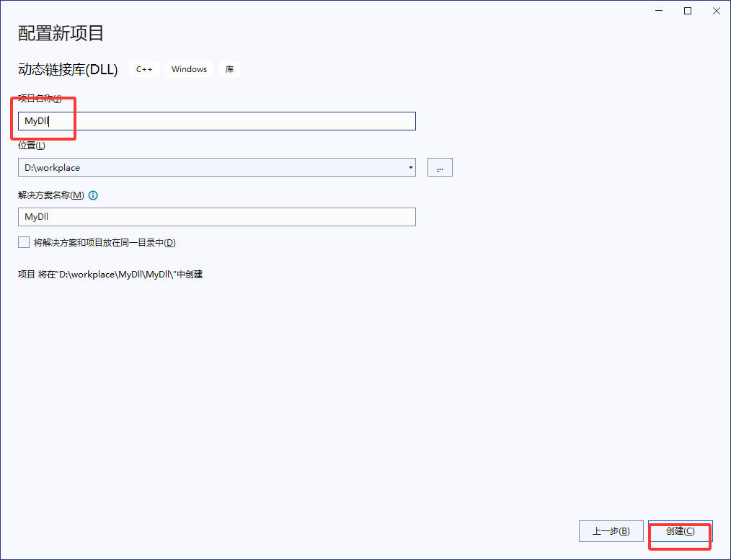731x560 pixels.
Task: Click the 创建(C) create button
Action: pos(681,531)
